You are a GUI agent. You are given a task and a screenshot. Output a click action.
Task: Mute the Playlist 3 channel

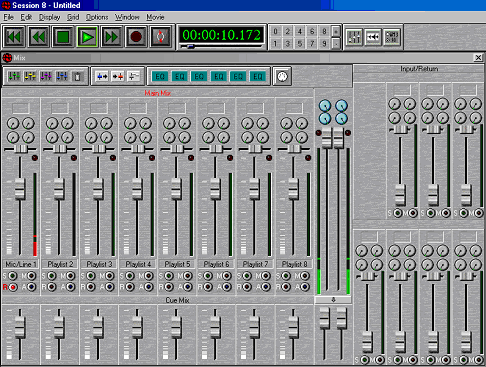(x=110, y=276)
